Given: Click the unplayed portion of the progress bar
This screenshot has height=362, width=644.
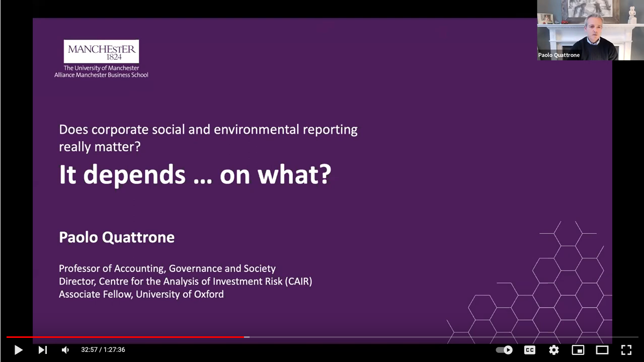Looking at the screenshot, I should pyautogui.click(x=443, y=337).
